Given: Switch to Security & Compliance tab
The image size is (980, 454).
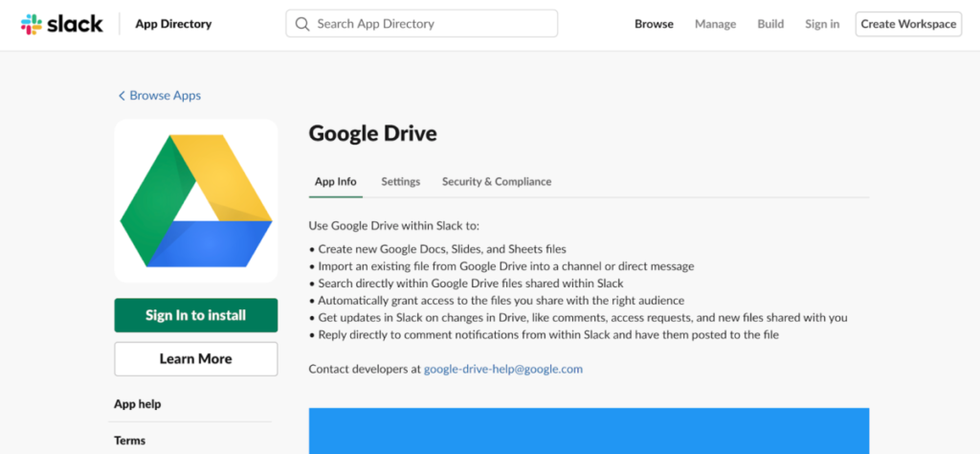Looking at the screenshot, I should click(x=497, y=182).
